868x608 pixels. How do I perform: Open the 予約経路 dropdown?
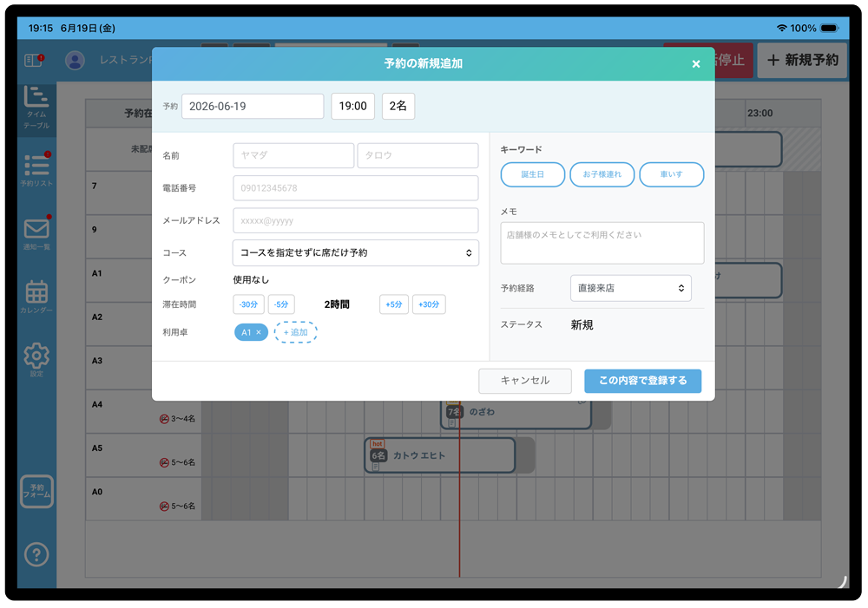630,288
